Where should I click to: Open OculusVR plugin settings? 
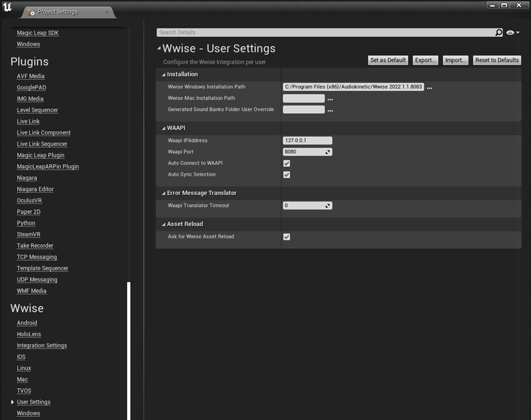coord(29,201)
